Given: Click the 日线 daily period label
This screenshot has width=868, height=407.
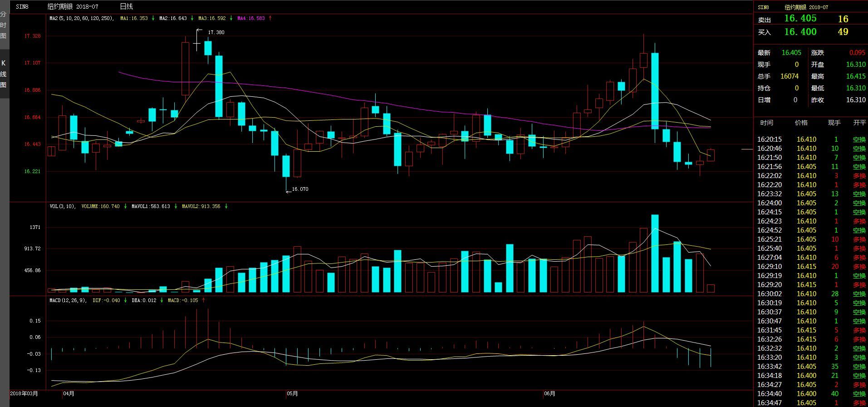Looking at the screenshot, I should (x=126, y=7).
